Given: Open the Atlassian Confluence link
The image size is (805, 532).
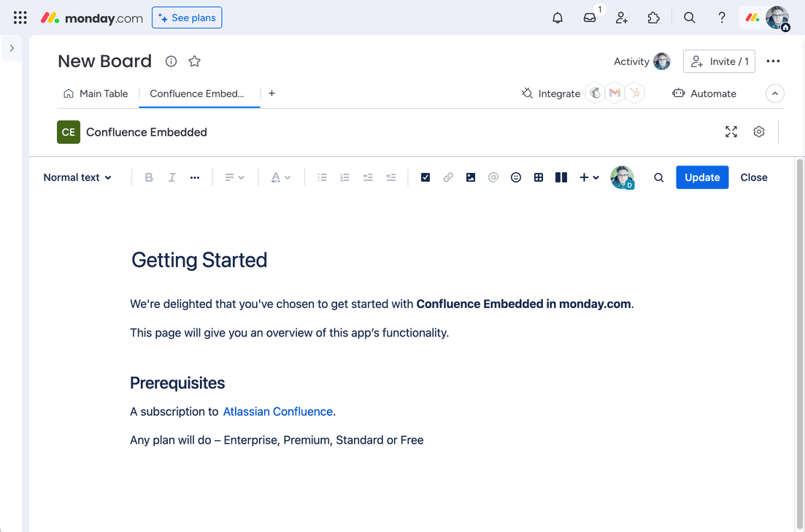Looking at the screenshot, I should click(x=278, y=412).
